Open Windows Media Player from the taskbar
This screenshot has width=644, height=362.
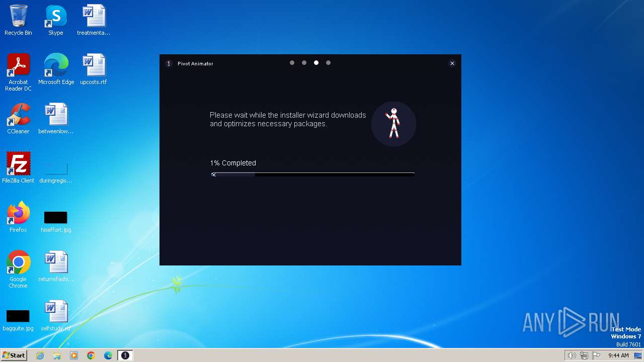click(74, 355)
